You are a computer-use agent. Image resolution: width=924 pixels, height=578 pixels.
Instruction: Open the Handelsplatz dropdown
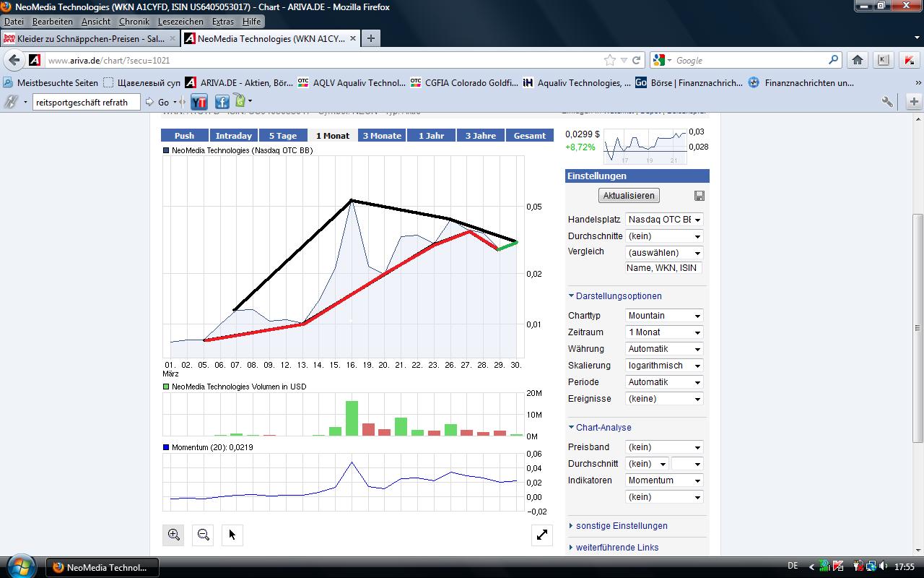[664, 220]
